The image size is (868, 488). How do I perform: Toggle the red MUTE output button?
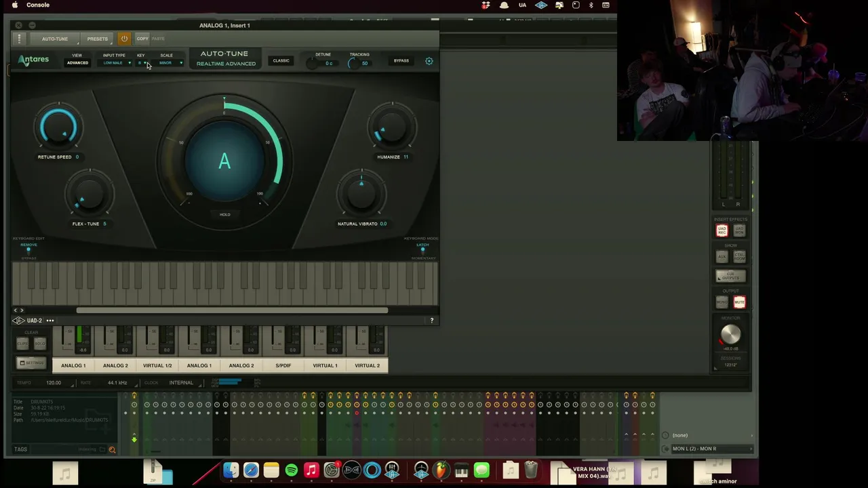click(x=739, y=302)
